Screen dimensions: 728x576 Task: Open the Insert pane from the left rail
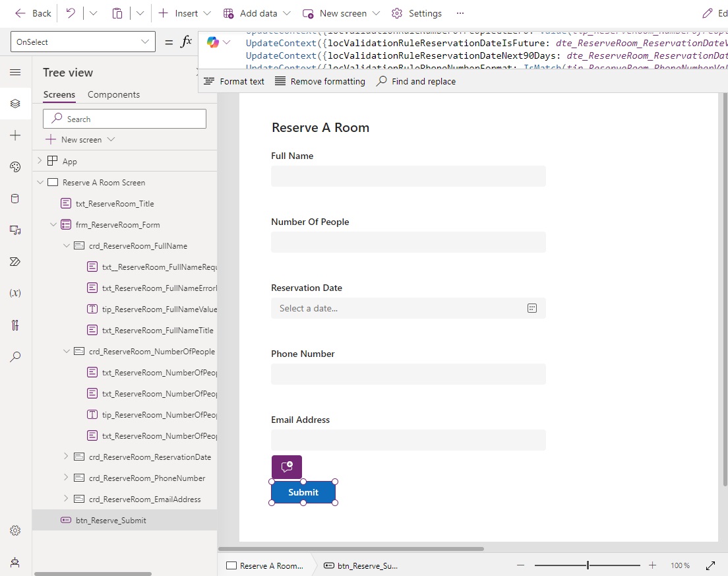pos(15,135)
